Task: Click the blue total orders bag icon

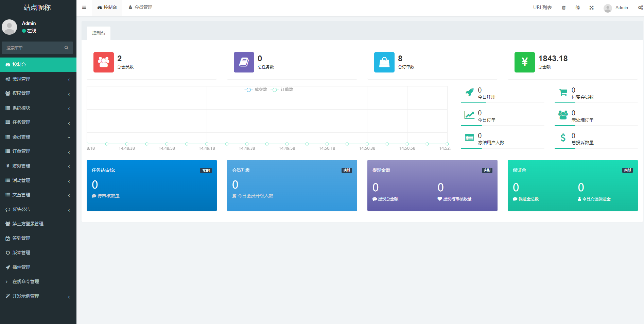Action: coord(384,62)
